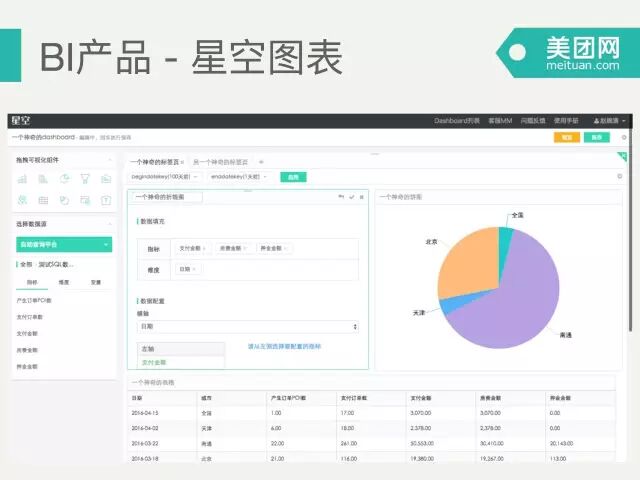Click the 星空 logo in the navbar
This screenshot has width=640, height=480.
click(x=20, y=121)
